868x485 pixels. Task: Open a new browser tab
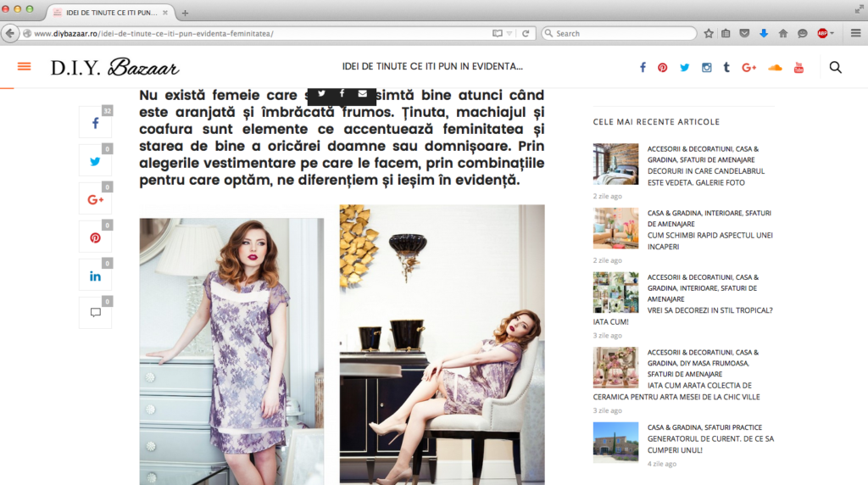tap(185, 13)
